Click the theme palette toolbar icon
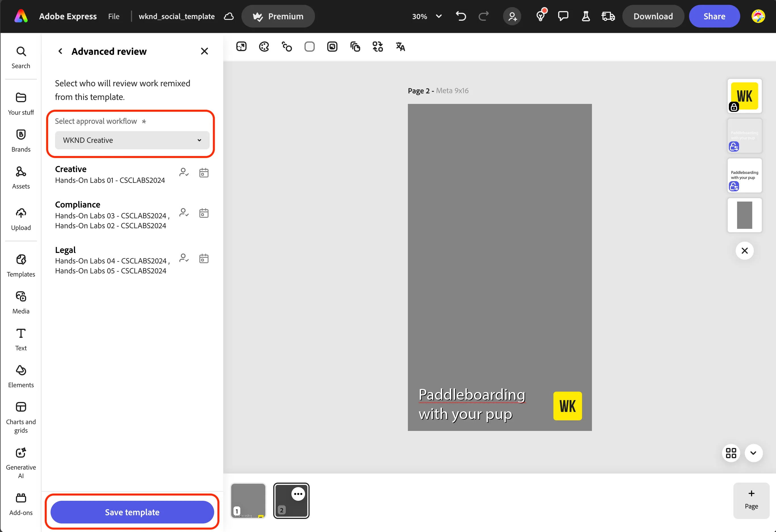Viewport: 776px width, 532px height. pos(264,47)
